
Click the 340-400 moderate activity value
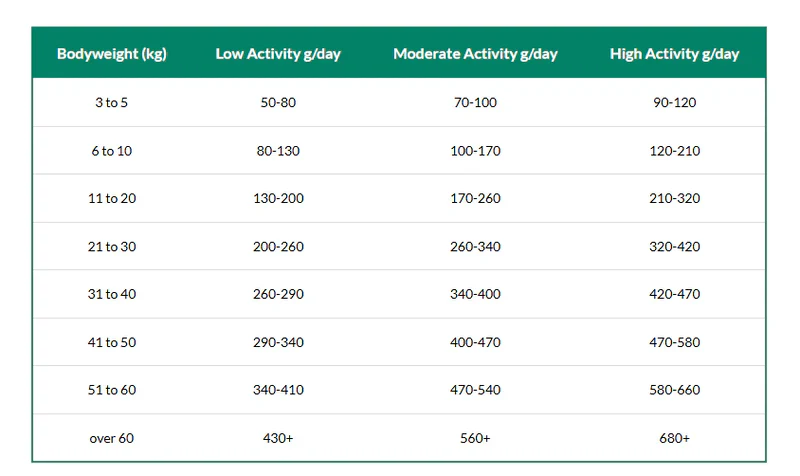tap(476, 294)
